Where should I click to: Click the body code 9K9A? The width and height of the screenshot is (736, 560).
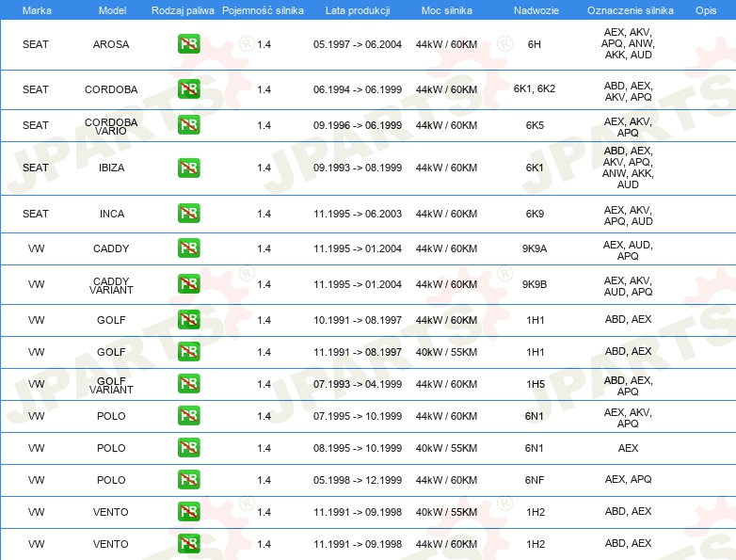pyautogui.click(x=535, y=248)
